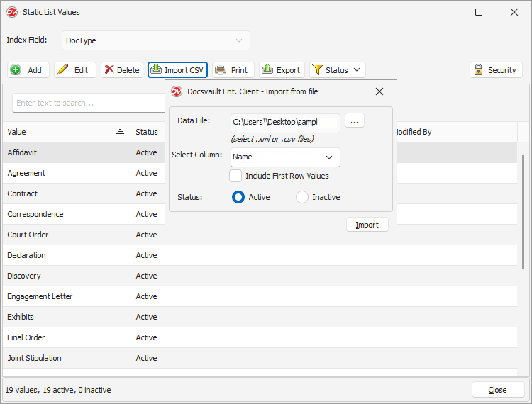
Task: Click the Status funnel filter icon
Action: (x=317, y=70)
